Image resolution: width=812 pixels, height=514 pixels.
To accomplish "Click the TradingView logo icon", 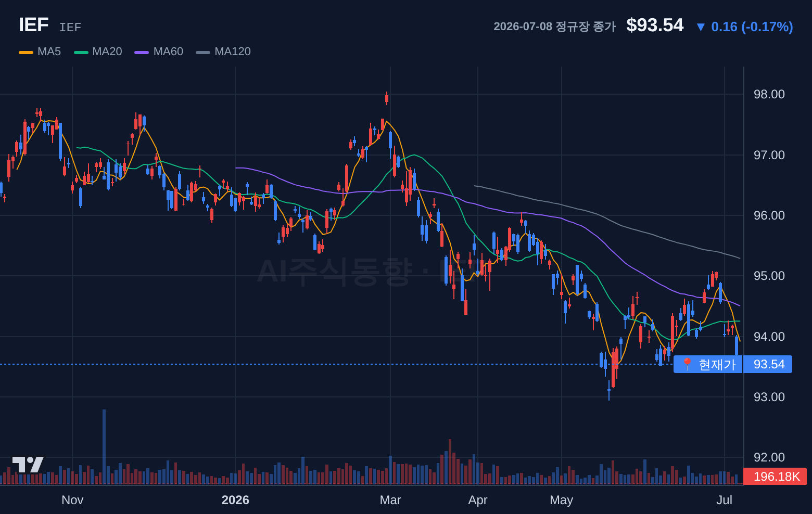I will 28,465.
